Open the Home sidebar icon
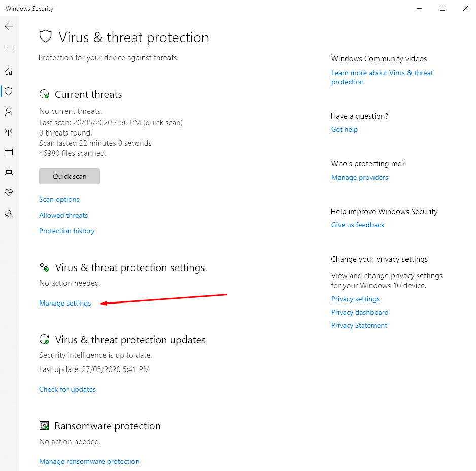The height and width of the screenshot is (471, 476). pyautogui.click(x=9, y=72)
